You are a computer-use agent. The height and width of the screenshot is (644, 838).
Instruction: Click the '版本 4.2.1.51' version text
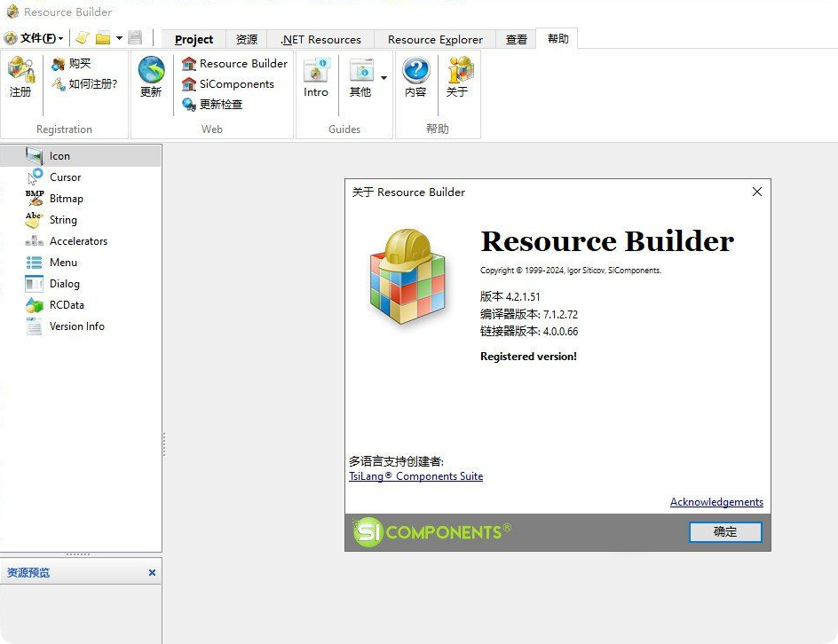[x=510, y=296]
